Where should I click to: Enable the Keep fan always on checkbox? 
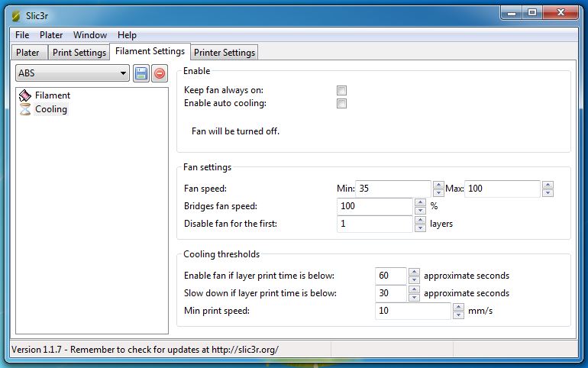[x=341, y=90]
